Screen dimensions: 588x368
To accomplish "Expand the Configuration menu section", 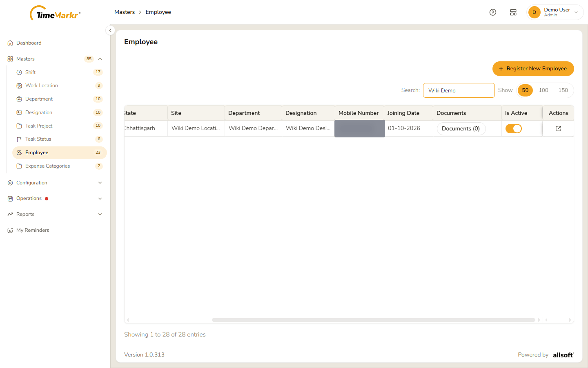I will pyautogui.click(x=55, y=183).
